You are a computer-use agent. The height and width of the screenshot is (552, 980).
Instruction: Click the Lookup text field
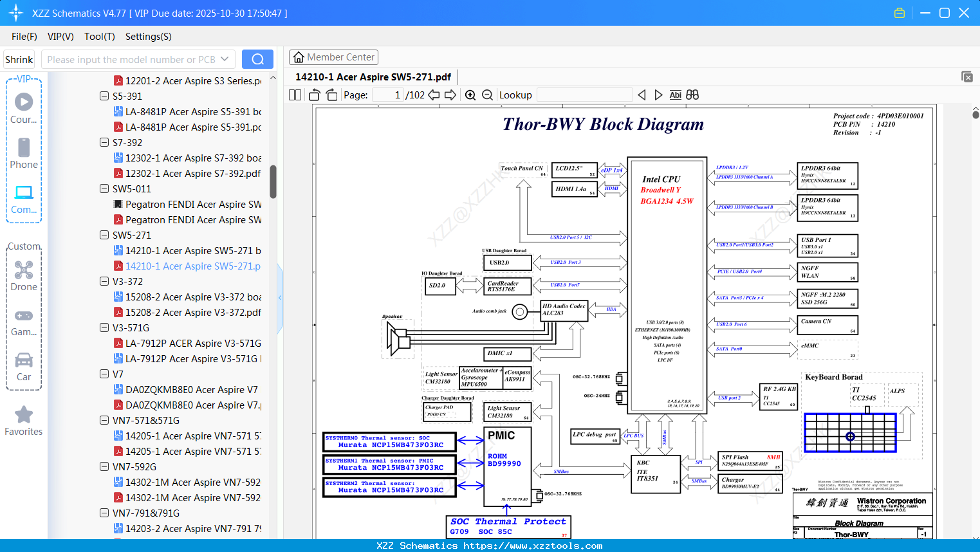click(x=584, y=95)
